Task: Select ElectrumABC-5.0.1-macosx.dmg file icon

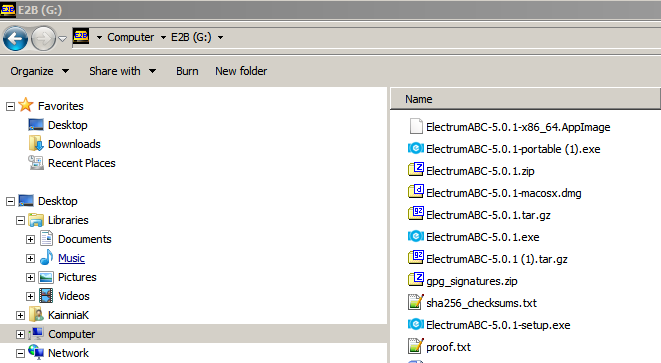Action: (x=416, y=191)
